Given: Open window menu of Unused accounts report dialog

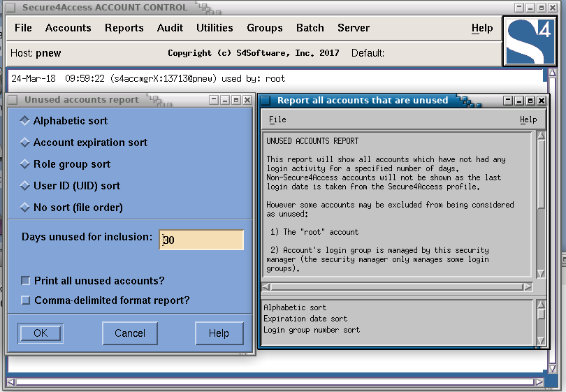Looking at the screenshot, I should click(13, 100).
